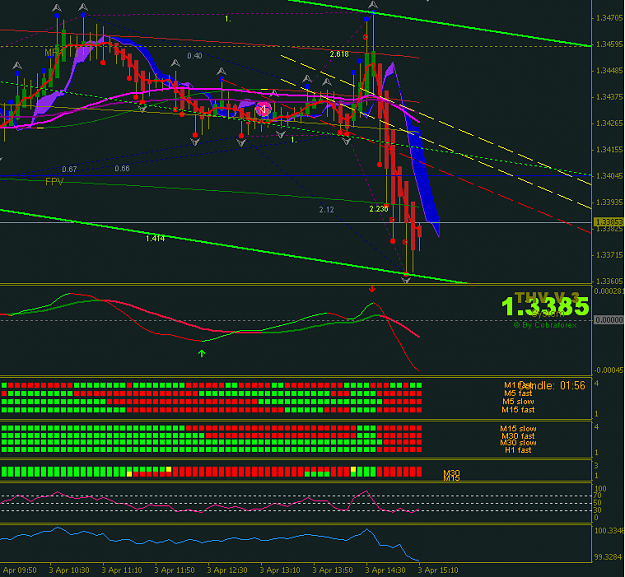The height and width of the screenshot is (577, 625).
Task: Click the green up arrow signal in oscillator panel
Action: click(202, 353)
